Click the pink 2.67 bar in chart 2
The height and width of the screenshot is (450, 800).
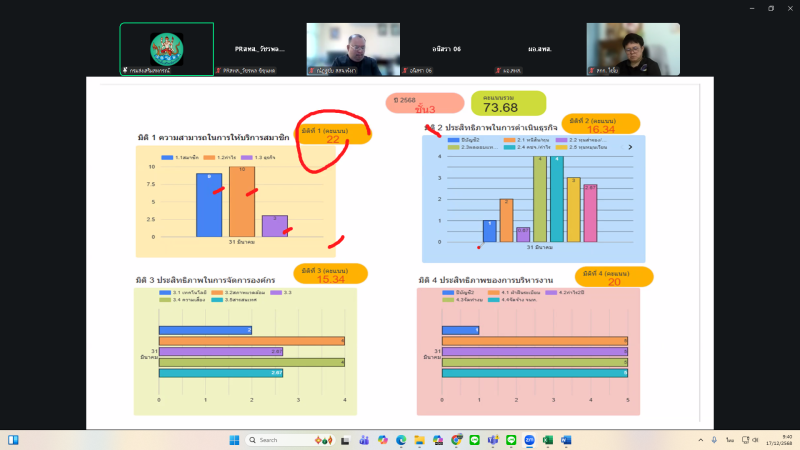(590, 213)
